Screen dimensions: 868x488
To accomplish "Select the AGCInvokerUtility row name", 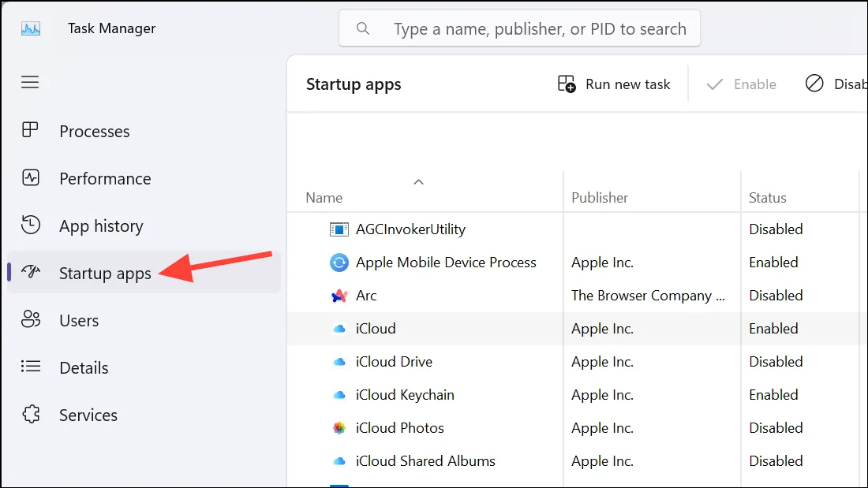I will 410,229.
